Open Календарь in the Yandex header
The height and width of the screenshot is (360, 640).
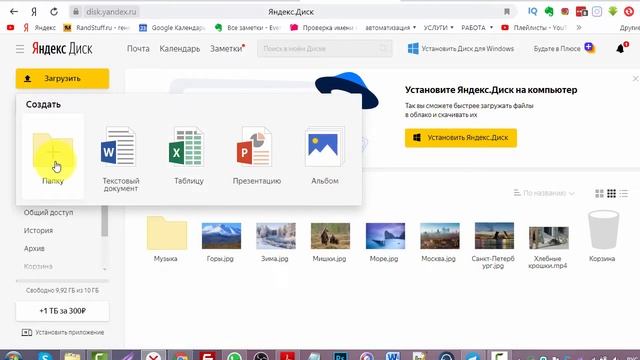(180, 49)
